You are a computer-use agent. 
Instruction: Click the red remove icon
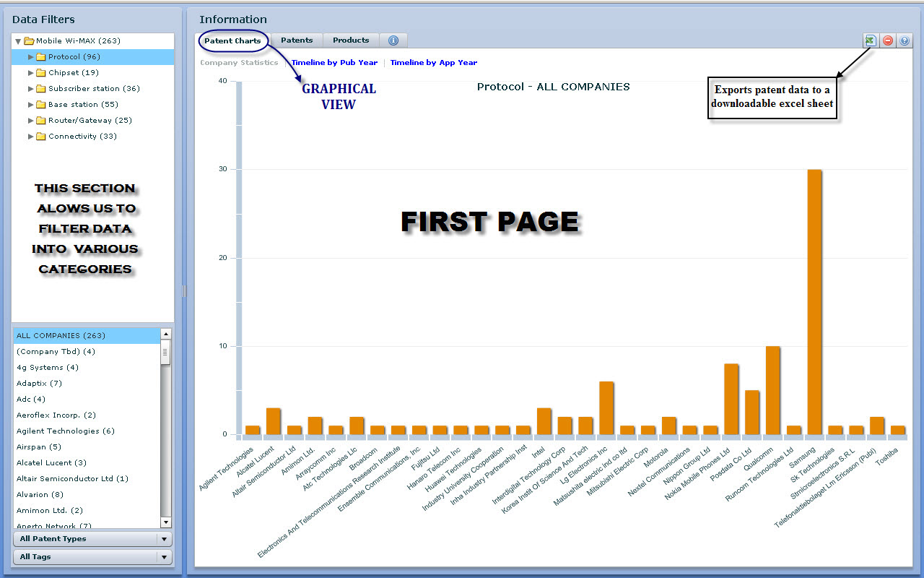click(x=888, y=41)
